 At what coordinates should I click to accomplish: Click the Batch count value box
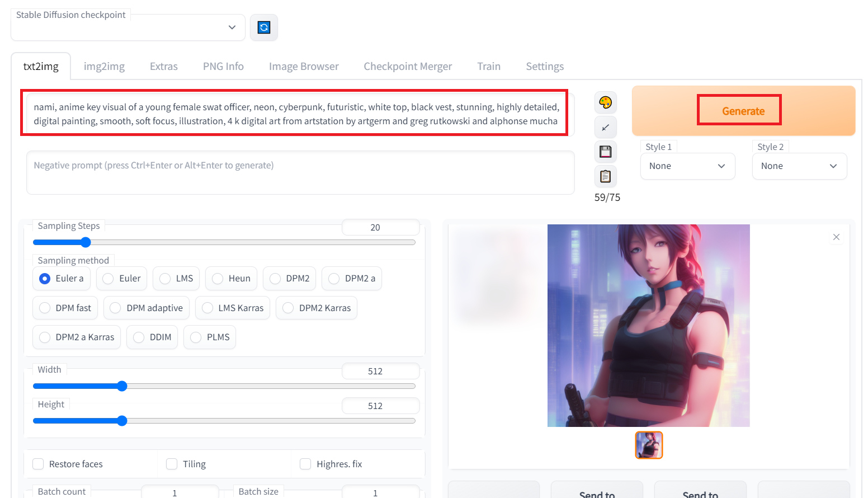click(180, 492)
